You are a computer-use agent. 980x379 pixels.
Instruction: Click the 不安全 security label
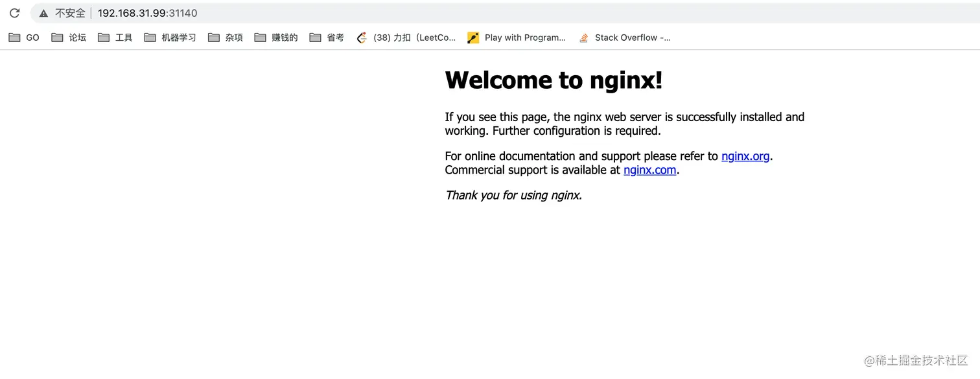click(70, 13)
